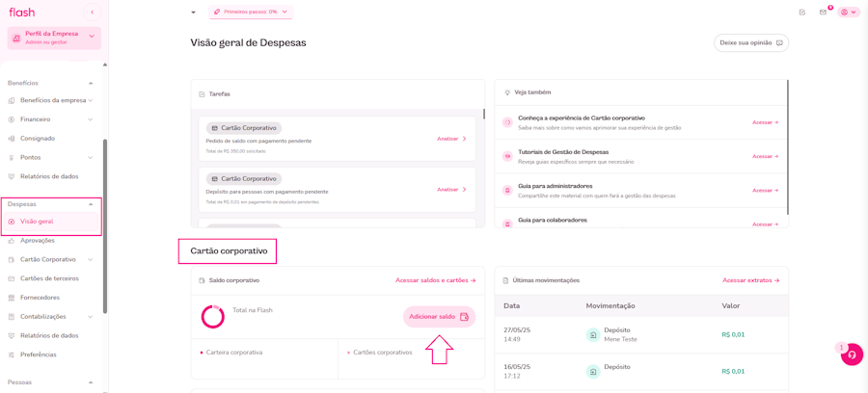Click the Consignado sidebar icon
The image size is (868, 393).
(x=12, y=138)
